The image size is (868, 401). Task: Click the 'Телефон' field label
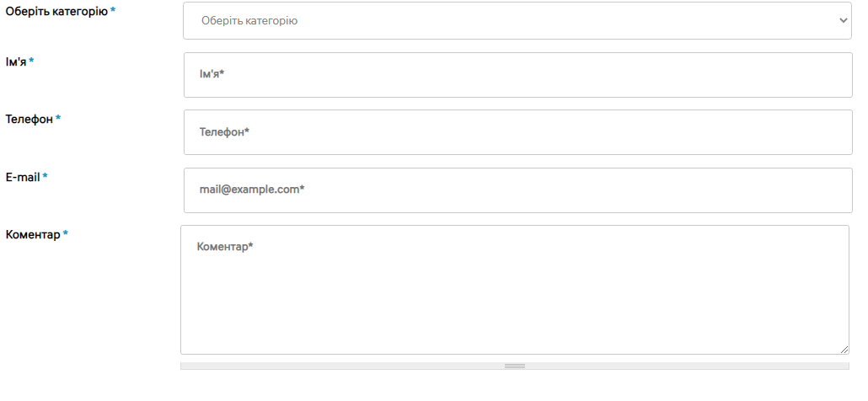coord(29,119)
